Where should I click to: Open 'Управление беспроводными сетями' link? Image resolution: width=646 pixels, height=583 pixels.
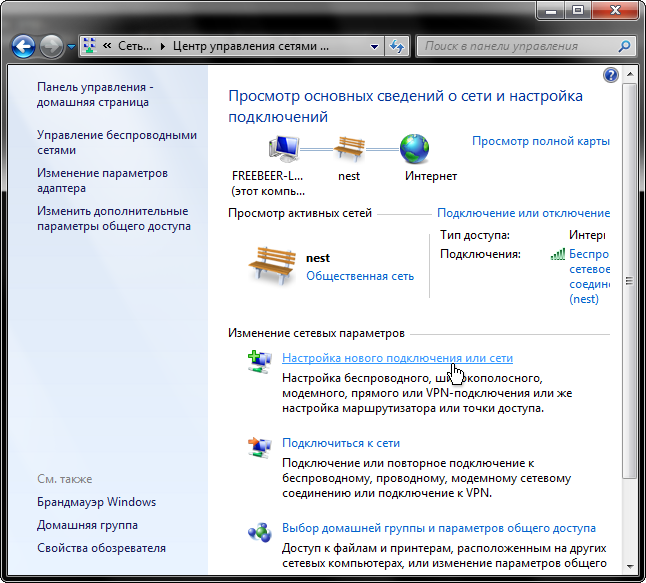tap(117, 143)
